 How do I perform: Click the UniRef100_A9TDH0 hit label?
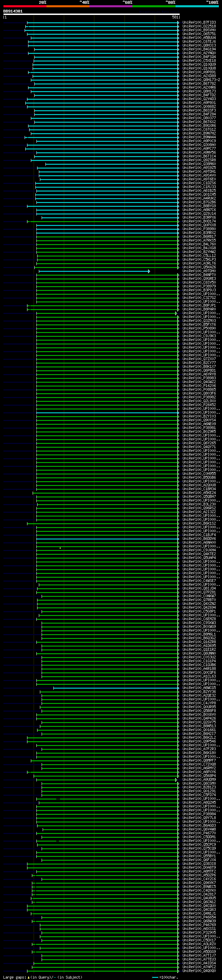tap(199, 271)
